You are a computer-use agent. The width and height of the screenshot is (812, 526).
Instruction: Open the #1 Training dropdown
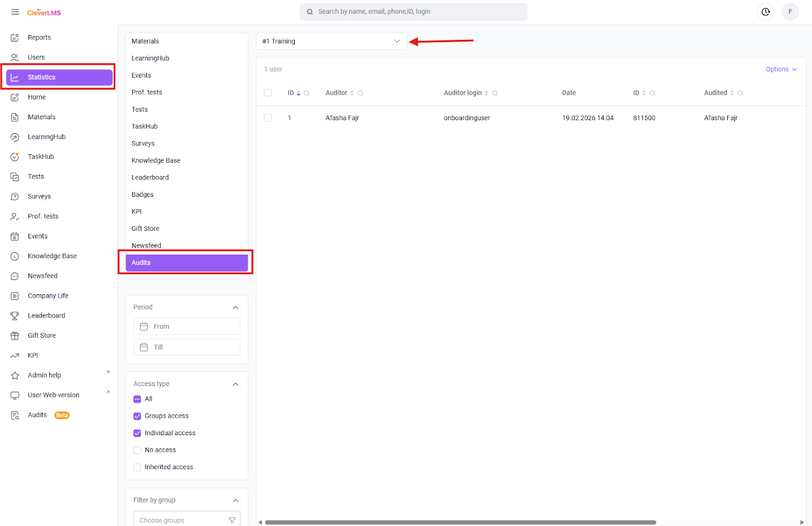coord(331,41)
